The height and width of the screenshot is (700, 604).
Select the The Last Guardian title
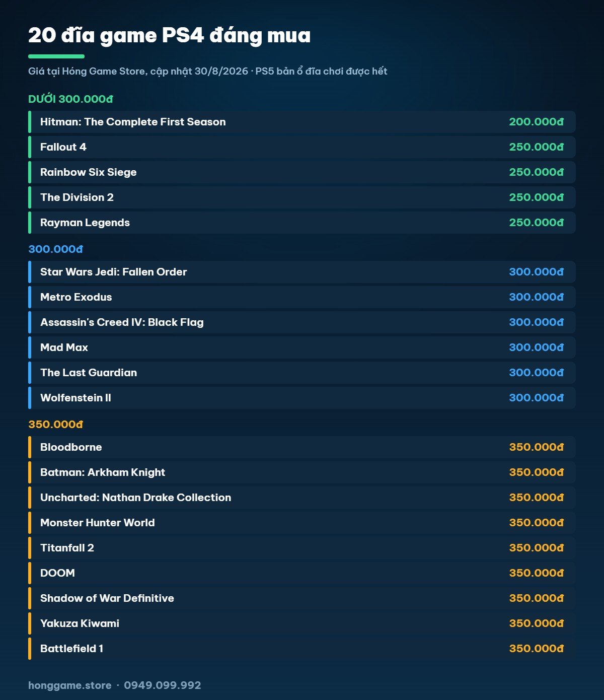click(x=89, y=373)
